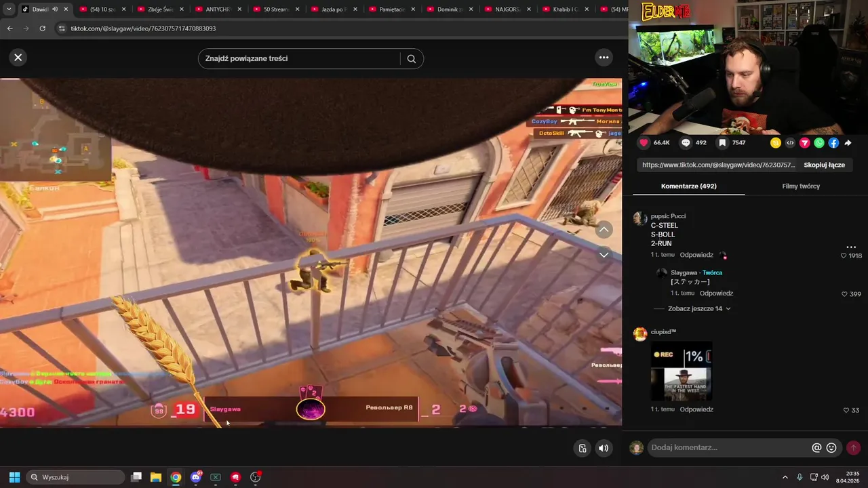Click the browser back arrow

click(x=9, y=28)
